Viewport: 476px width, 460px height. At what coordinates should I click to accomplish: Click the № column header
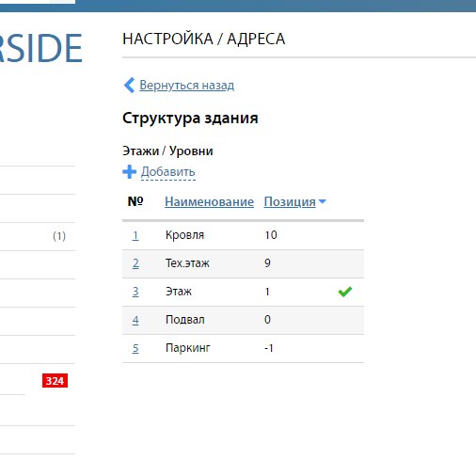click(135, 201)
